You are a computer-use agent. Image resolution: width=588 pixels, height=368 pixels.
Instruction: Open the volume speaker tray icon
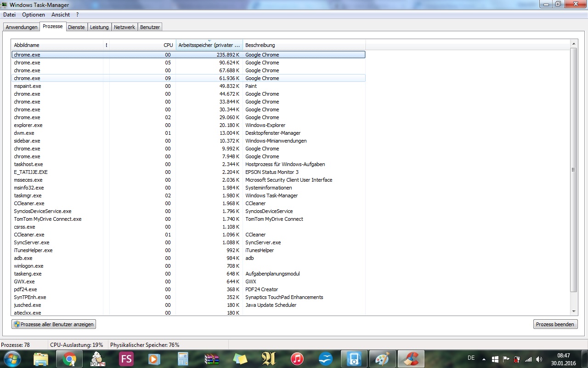539,359
